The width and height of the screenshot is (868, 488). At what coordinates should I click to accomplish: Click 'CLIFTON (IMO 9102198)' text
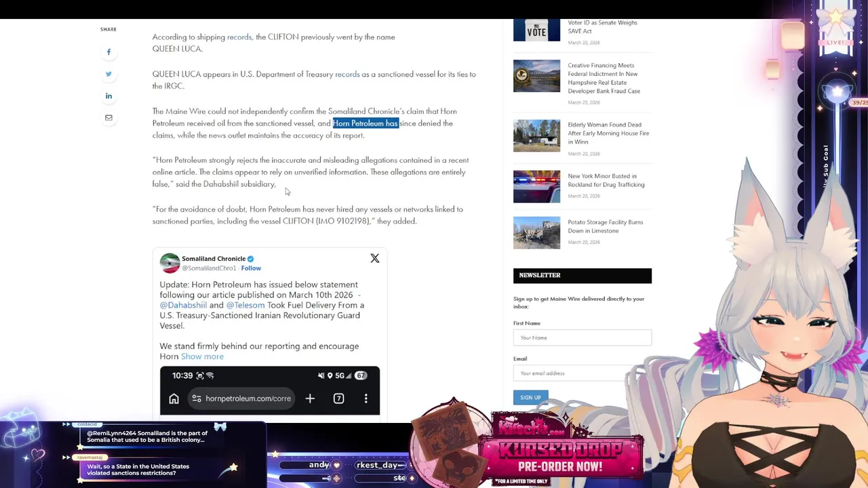(326, 222)
